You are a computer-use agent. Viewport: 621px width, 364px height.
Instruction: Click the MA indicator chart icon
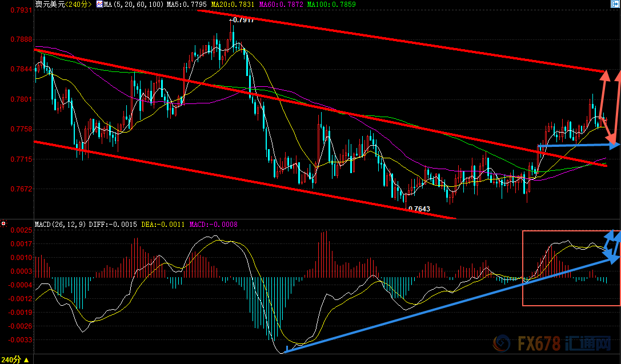pos(99,4)
